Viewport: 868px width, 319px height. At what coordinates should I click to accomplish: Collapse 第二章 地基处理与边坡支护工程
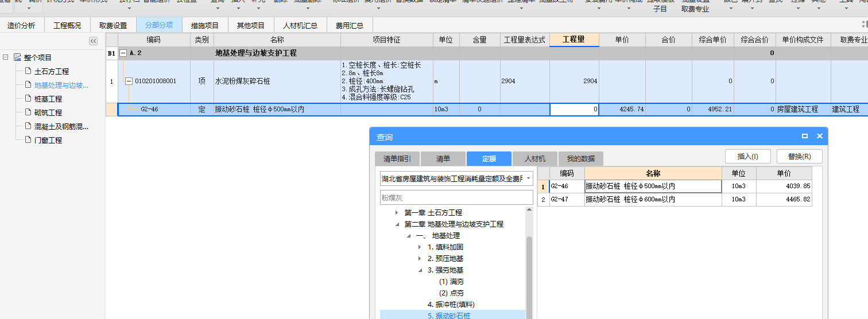(x=396, y=224)
